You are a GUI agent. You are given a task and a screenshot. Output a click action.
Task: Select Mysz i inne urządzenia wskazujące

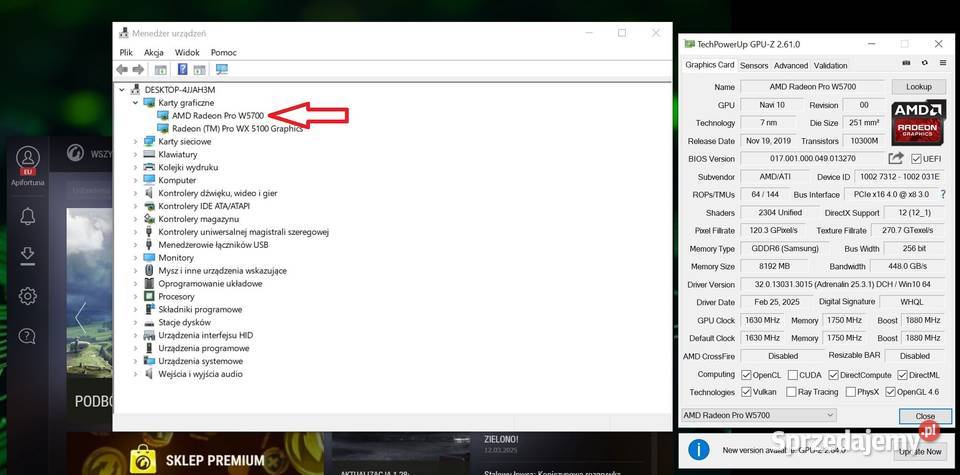[x=222, y=271]
